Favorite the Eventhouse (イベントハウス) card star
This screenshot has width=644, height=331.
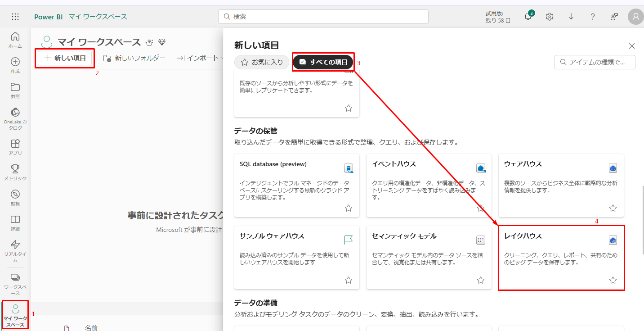[481, 208]
